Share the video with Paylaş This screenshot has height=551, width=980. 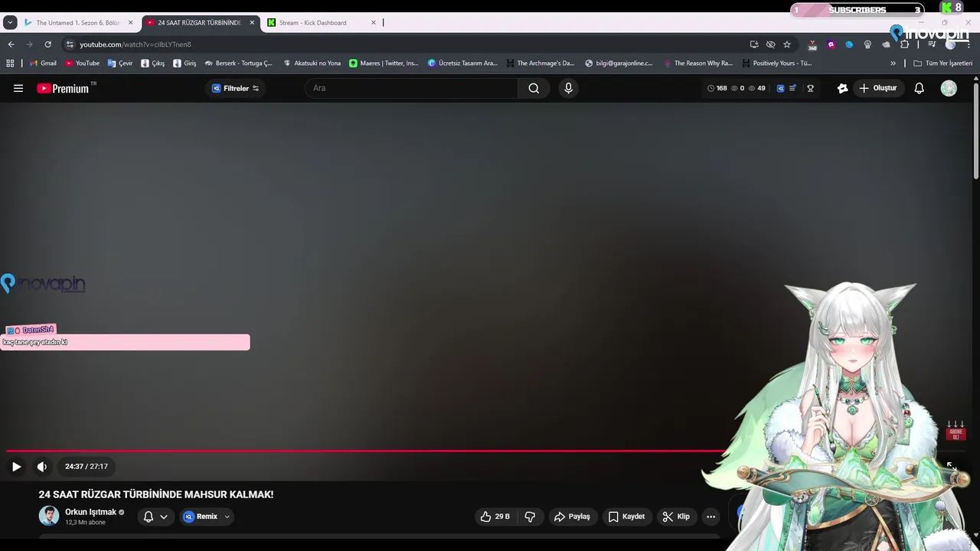point(572,517)
